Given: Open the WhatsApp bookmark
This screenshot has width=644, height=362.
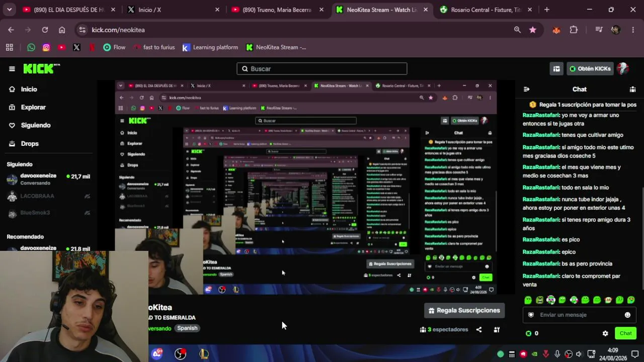Looking at the screenshot, I should coord(31,47).
